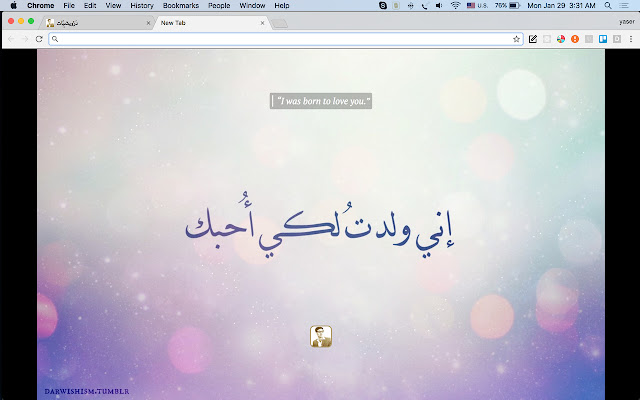Click the poet portrait icon
The height and width of the screenshot is (400, 640).
tap(321, 336)
